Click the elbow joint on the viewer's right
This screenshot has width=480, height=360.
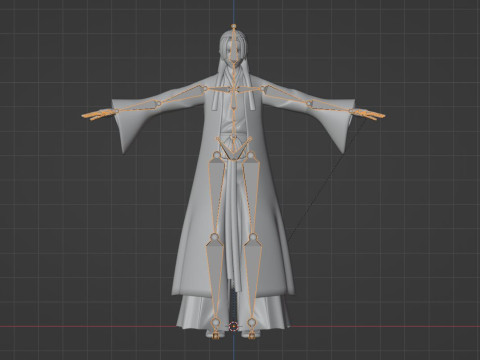pos(309,103)
